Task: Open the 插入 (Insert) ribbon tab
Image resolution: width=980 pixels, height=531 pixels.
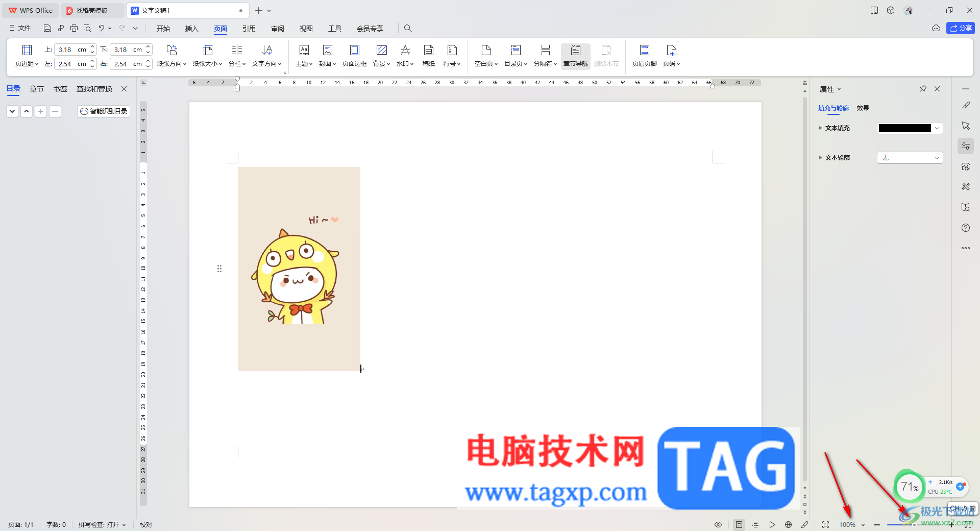Action: (x=192, y=29)
